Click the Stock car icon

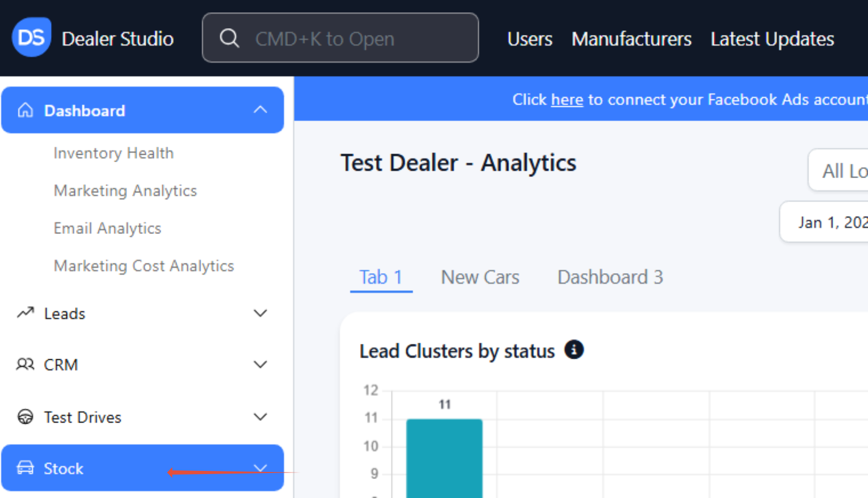(x=25, y=468)
